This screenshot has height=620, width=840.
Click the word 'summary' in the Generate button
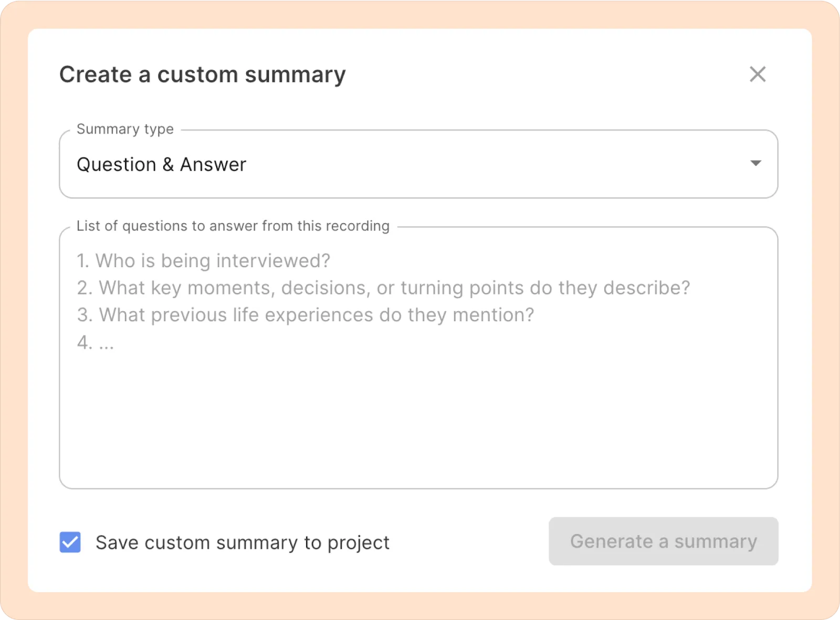[716, 542]
